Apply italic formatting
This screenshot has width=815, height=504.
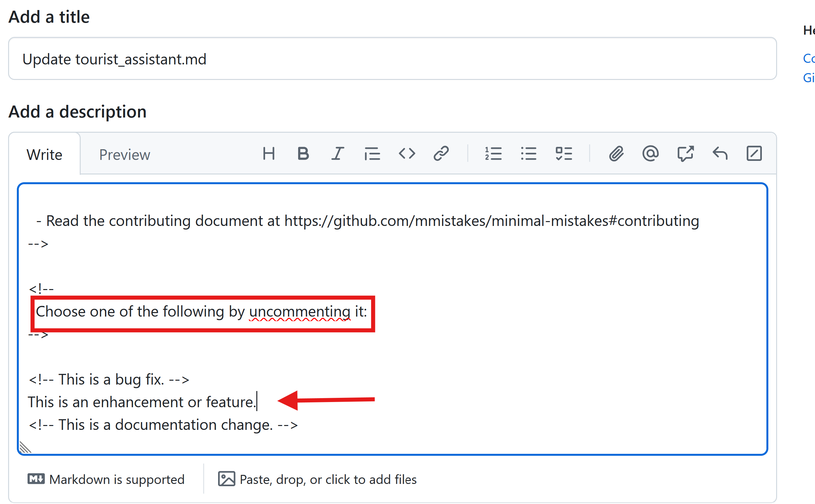[338, 154]
